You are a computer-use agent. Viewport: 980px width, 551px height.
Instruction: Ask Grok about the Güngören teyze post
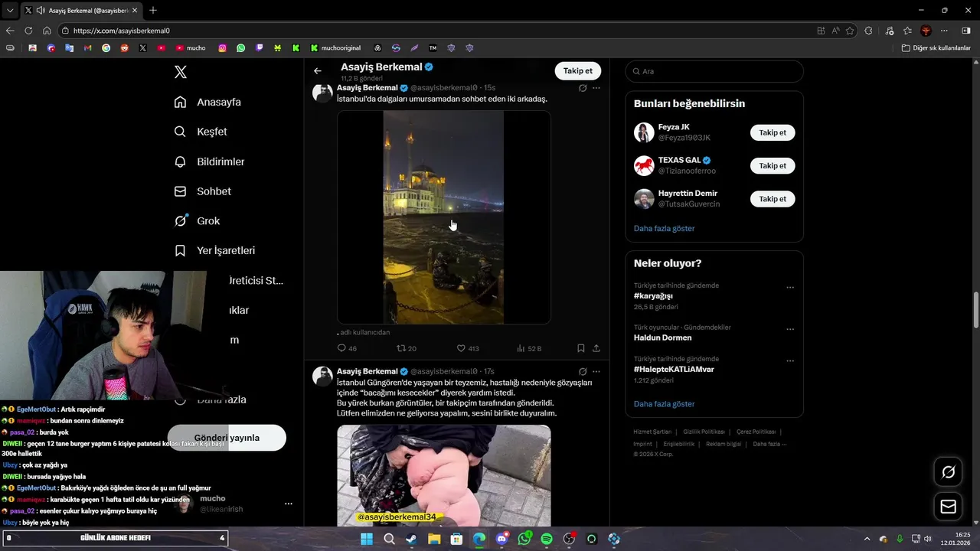point(583,371)
